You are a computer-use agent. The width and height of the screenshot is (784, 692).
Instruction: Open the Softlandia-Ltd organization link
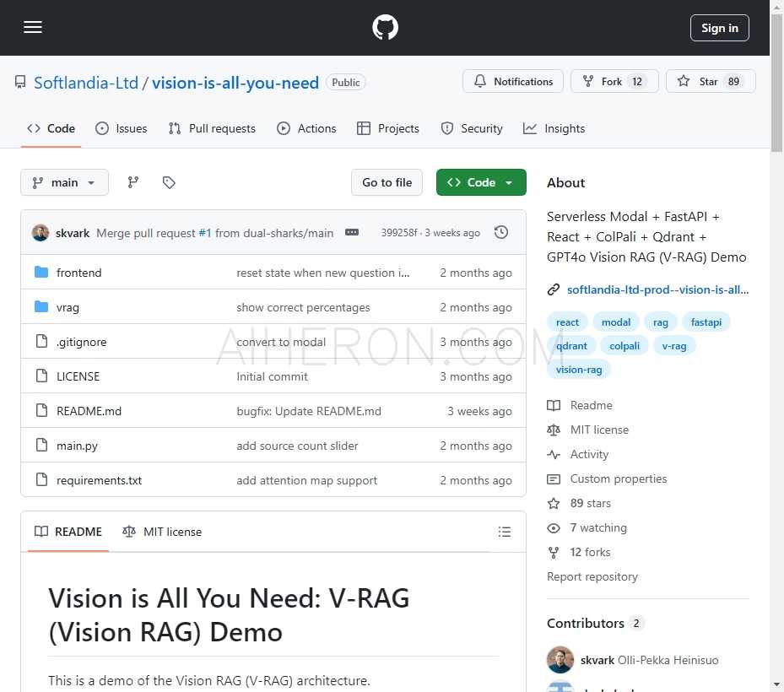coord(85,83)
